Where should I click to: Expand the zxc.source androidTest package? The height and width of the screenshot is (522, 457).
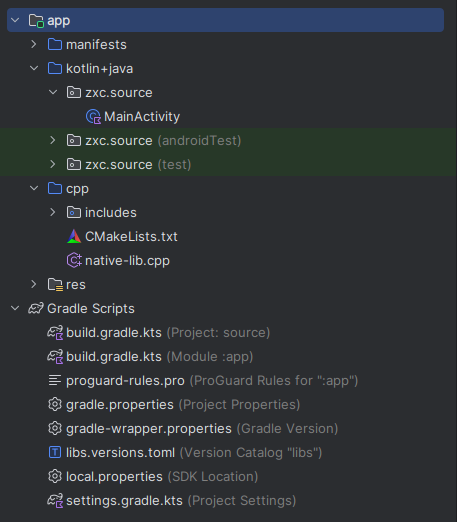tap(53, 140)
